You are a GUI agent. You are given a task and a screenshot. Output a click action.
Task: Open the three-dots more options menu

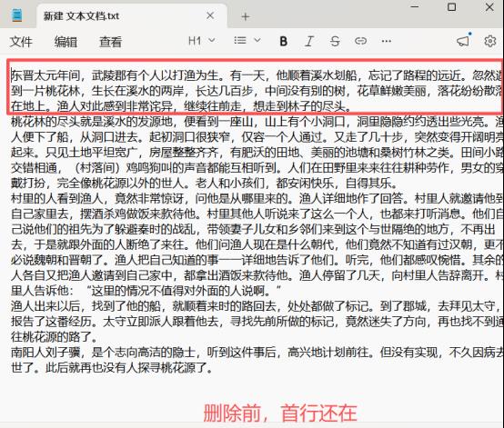(386, 41)
